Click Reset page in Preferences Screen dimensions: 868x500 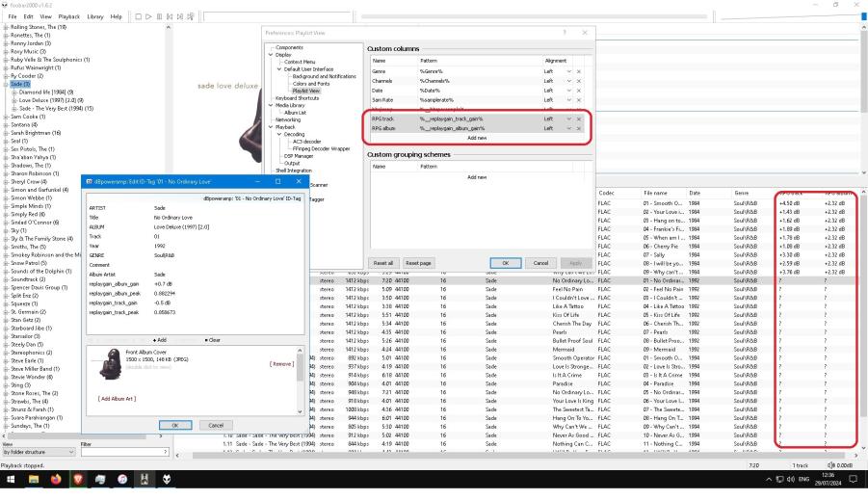click(x=418, y=263)
